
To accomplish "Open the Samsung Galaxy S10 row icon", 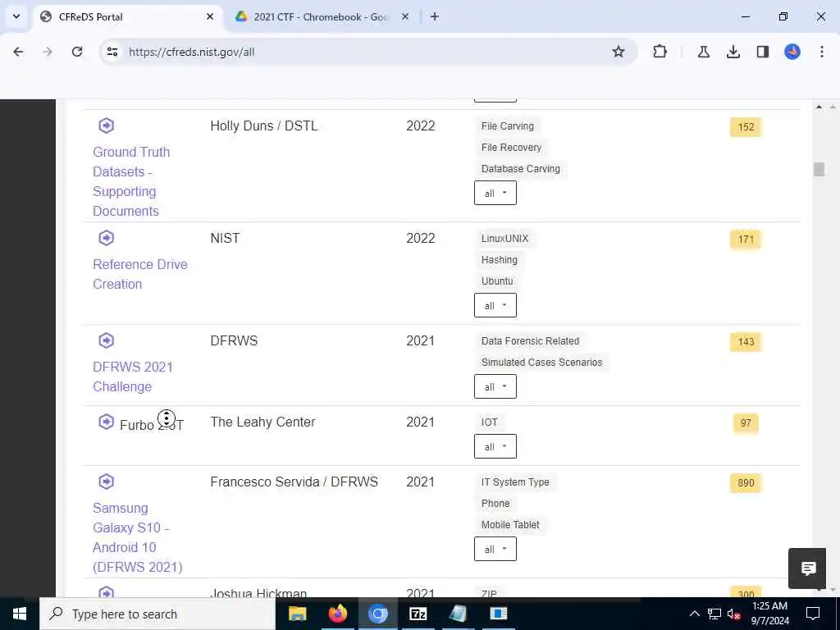I will coord(106,482).
